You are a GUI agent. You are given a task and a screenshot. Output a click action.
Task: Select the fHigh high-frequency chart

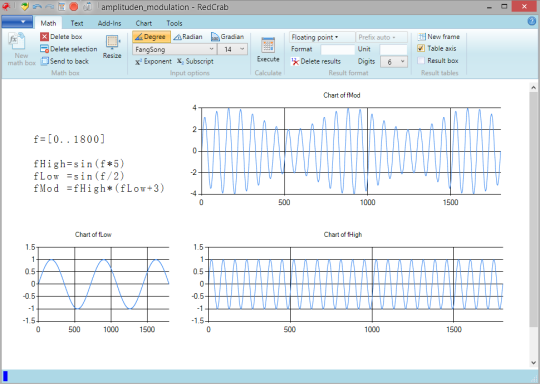click(x=355, y=284)
